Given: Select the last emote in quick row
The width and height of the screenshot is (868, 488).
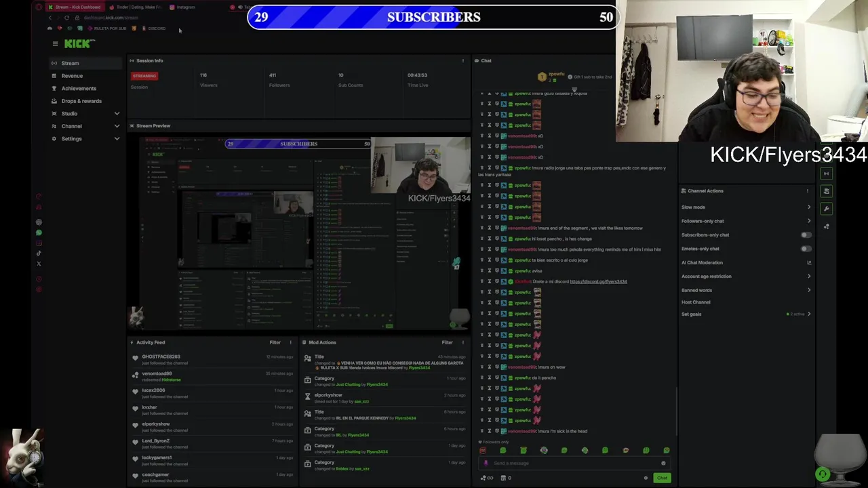Looking at the screenshot, I should coord(667,451).
